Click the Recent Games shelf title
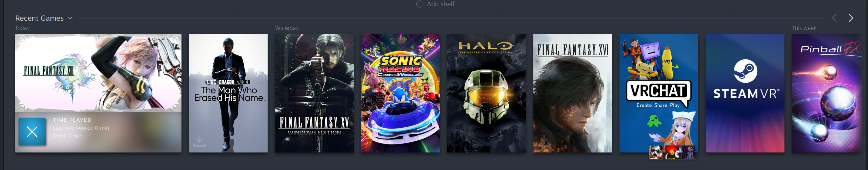868x170 pixels. (39, 18)
